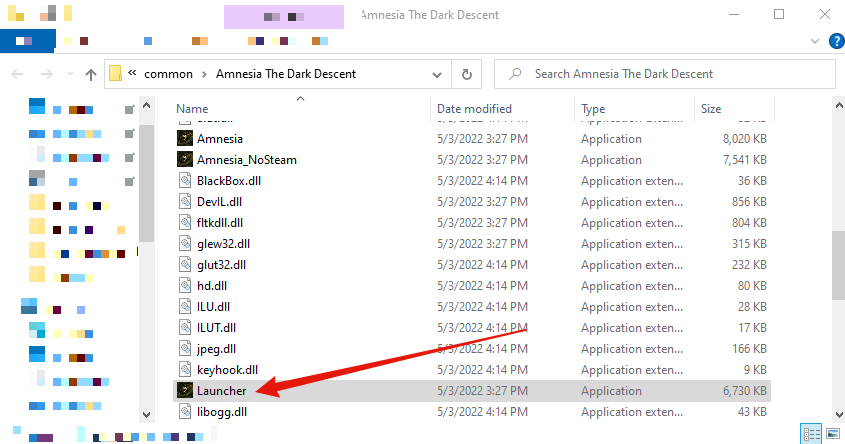Switch to Large icons view in status bar
845x444 pixels.
tap(833, 434)
